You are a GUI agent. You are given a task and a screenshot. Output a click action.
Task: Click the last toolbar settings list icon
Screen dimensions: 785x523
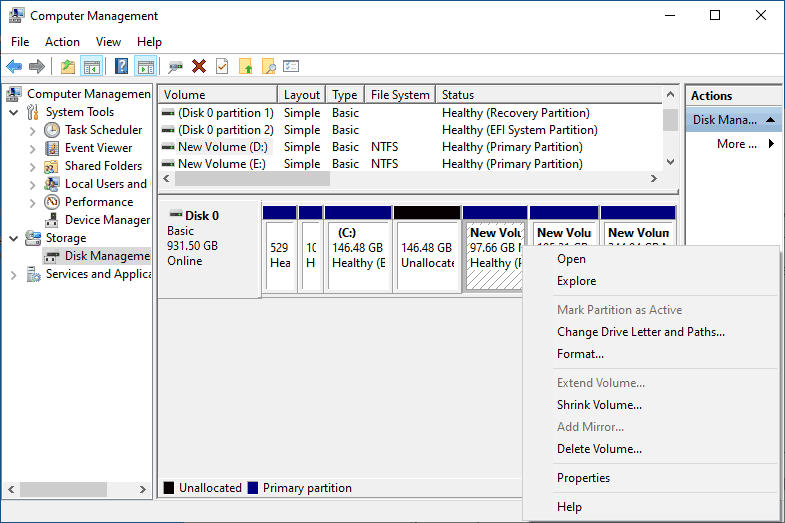291,66
